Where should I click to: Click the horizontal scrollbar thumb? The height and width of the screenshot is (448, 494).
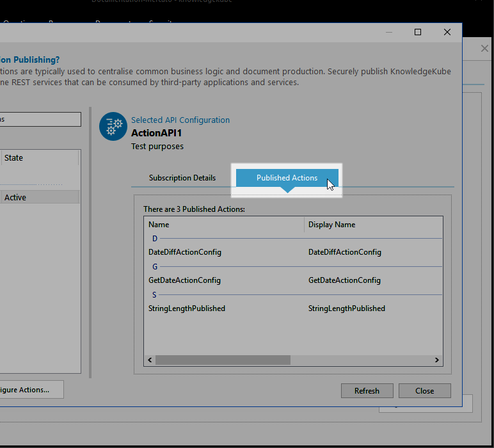tap(223, 360)
